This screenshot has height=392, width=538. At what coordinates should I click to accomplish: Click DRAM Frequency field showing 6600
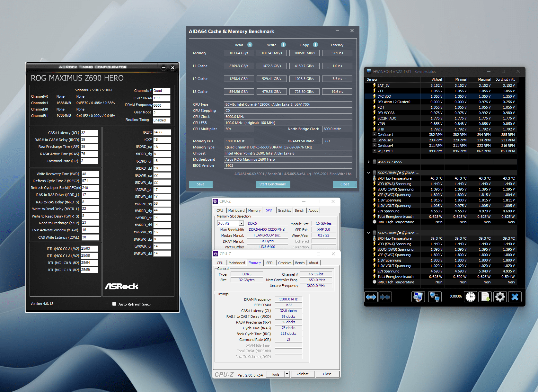[x=162, y=105]
